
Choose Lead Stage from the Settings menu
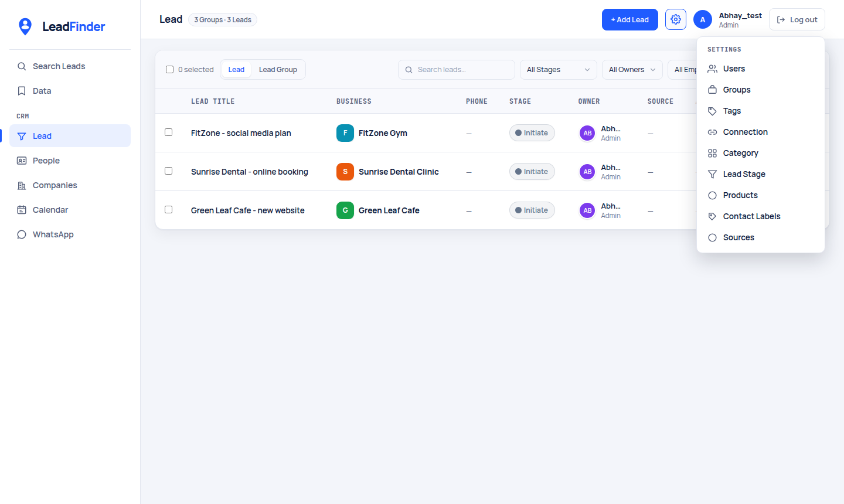pyautogui.click(x=761, y=174)
